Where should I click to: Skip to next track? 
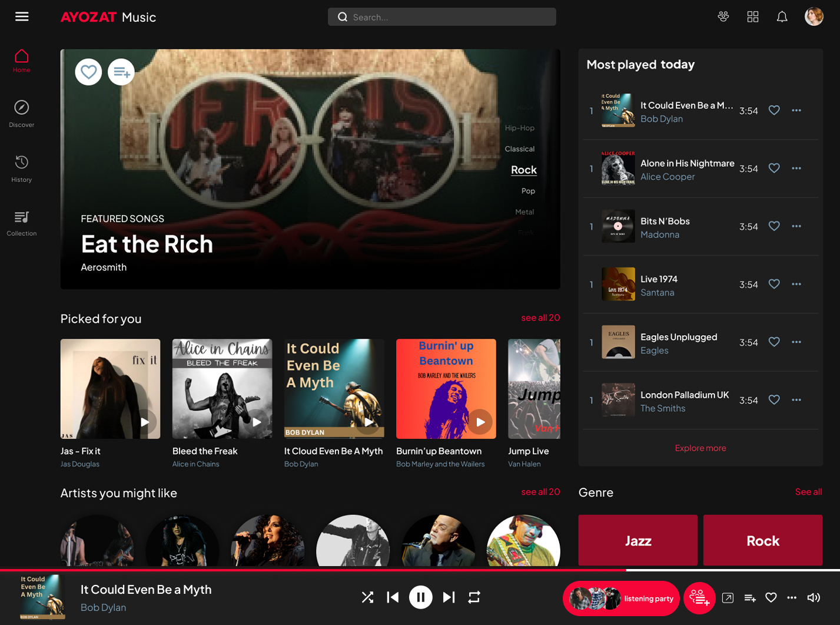pos(449,597)
